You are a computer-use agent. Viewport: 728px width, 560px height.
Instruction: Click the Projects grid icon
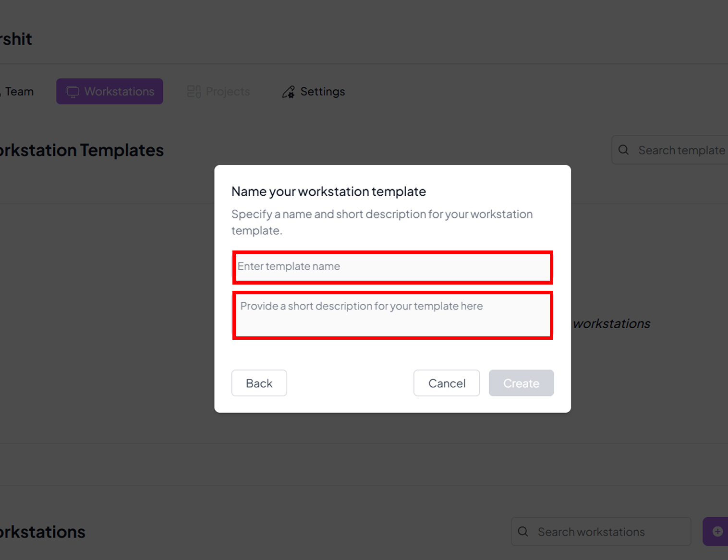tap(194, 92)
